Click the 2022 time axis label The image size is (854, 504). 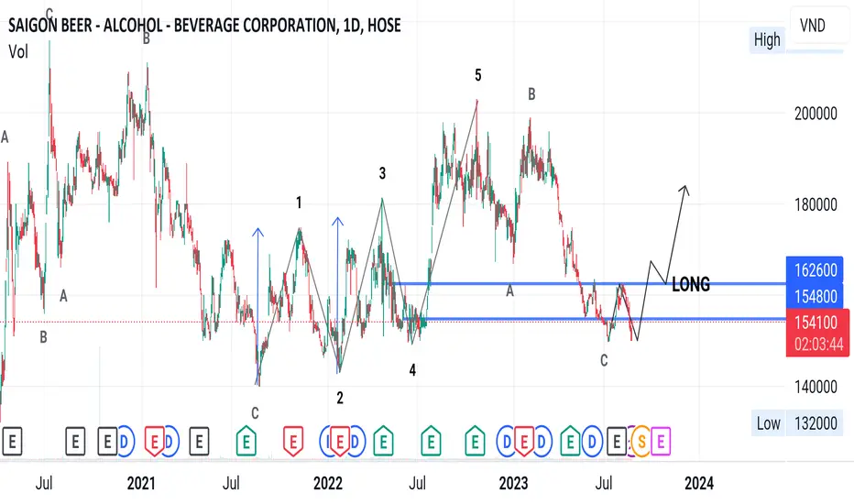[328, 483]
